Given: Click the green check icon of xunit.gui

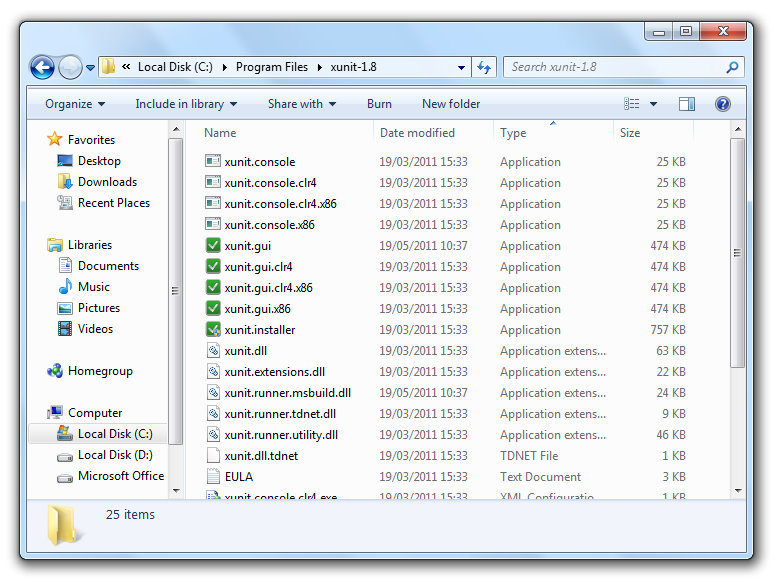Looking at the screenshot, I should pyautogui.click(x=213, y=245).
